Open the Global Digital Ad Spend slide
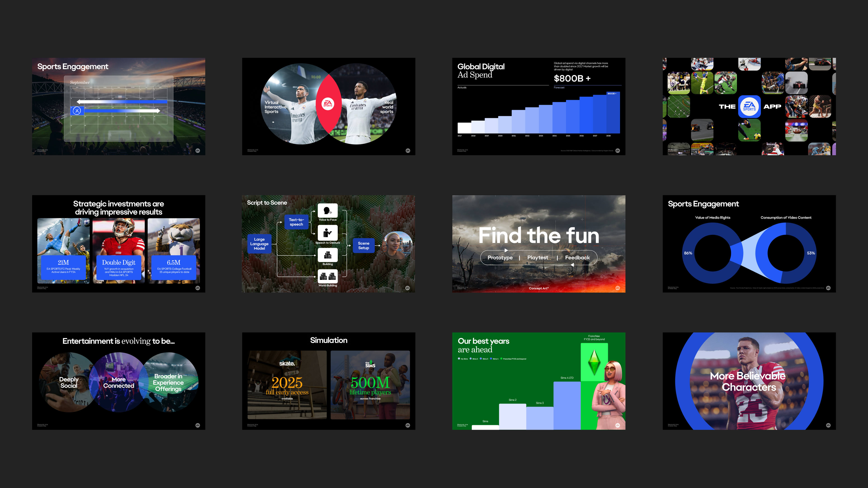This screenshot has height=488, width=868. tap(539, 106)
